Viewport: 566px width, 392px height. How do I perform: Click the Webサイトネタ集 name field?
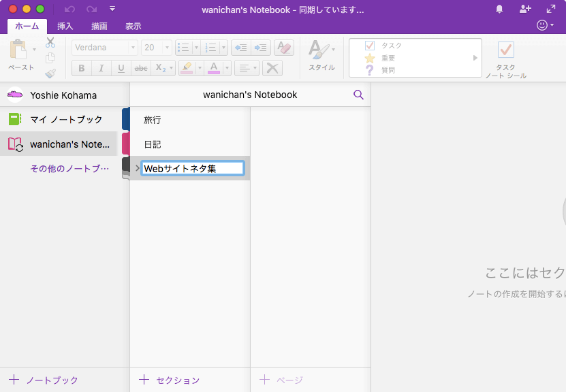click(x=193, y=168)
